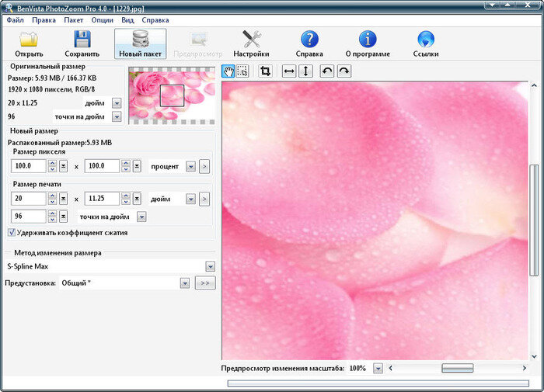544x392 pixels.
Task: Open the О программе info icon
Action: tap(368, 39)
